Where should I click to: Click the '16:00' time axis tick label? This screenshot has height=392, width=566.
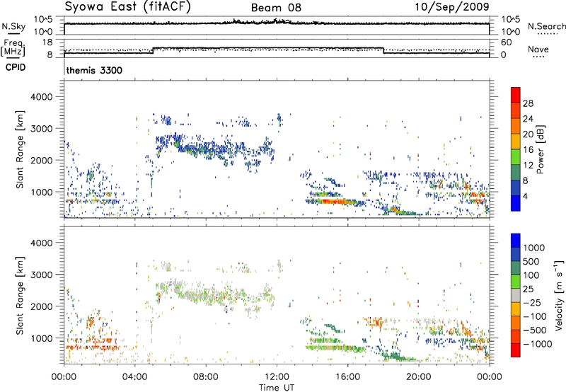point(347,377)
